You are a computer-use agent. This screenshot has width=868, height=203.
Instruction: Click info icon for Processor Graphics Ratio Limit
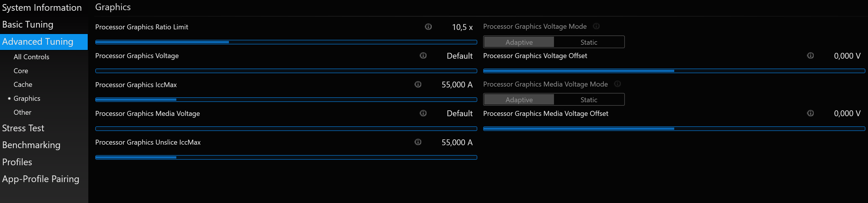(428, 27)
